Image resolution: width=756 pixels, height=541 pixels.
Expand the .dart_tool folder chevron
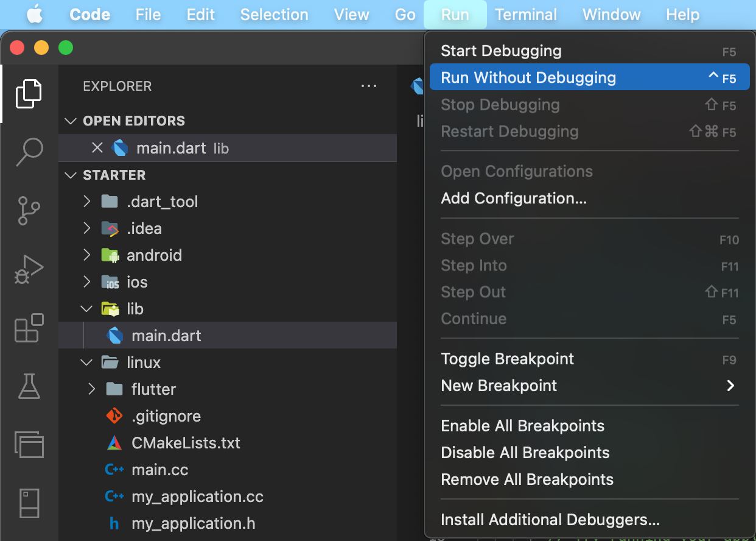click(x=87, y=201)
